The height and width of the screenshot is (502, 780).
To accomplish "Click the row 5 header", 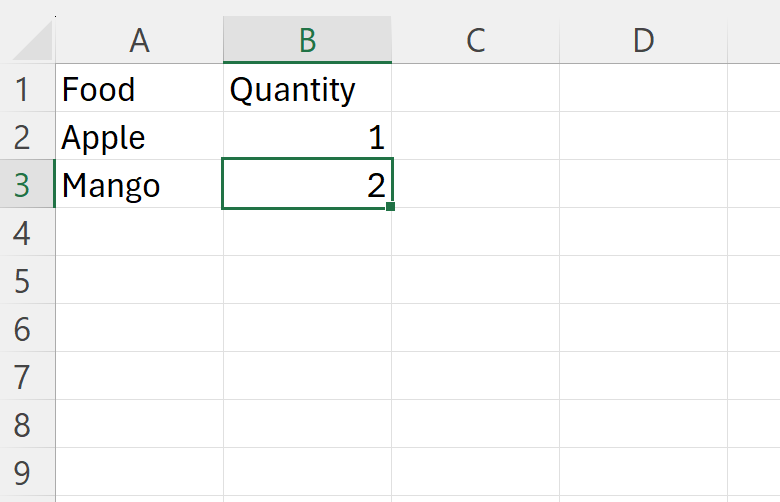I will [x=27, y=281].
